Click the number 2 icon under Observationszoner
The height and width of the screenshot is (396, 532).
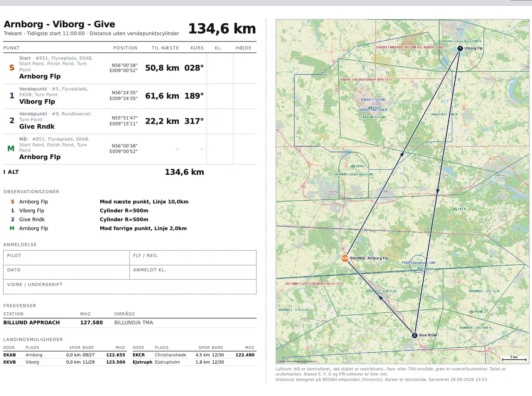click(13, 219)
